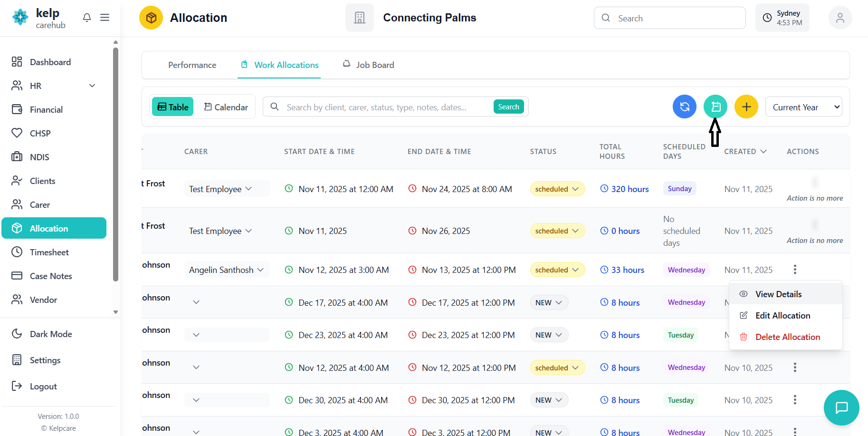Open the notifications bell icon

[86, 18]
